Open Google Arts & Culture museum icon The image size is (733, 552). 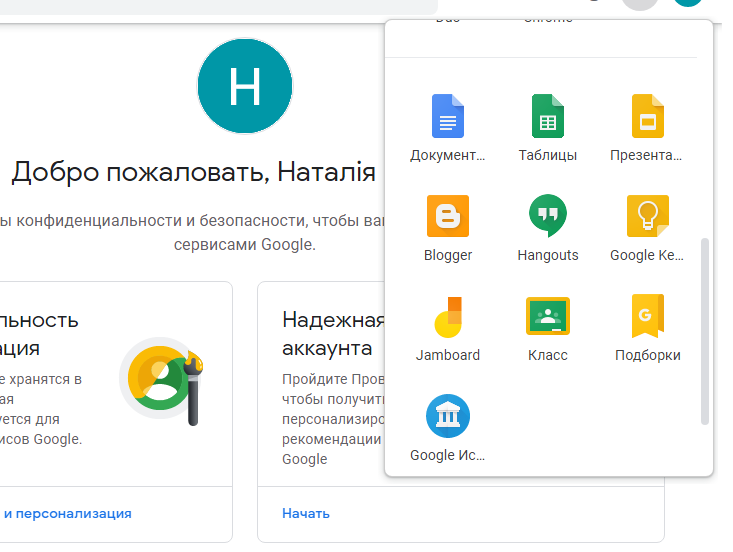447,416
